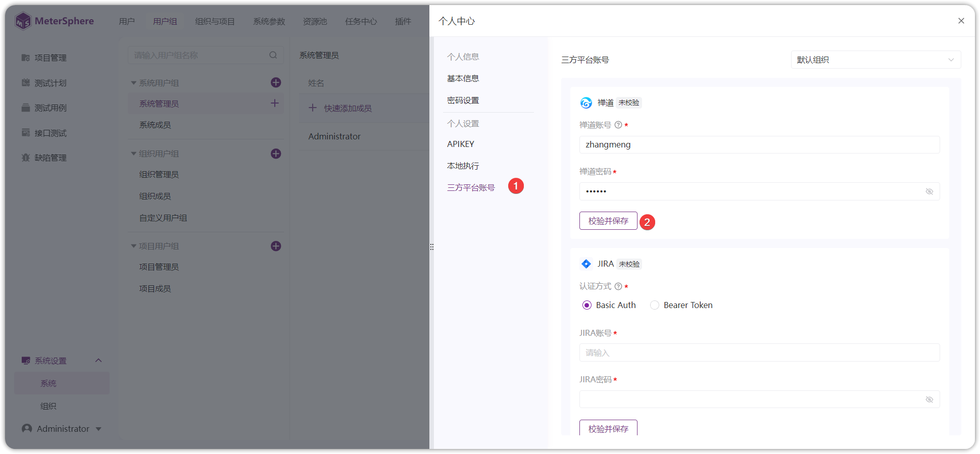Select Basic Auth radio option
Viewport: 980px width, 454px height.
[587, 305]
